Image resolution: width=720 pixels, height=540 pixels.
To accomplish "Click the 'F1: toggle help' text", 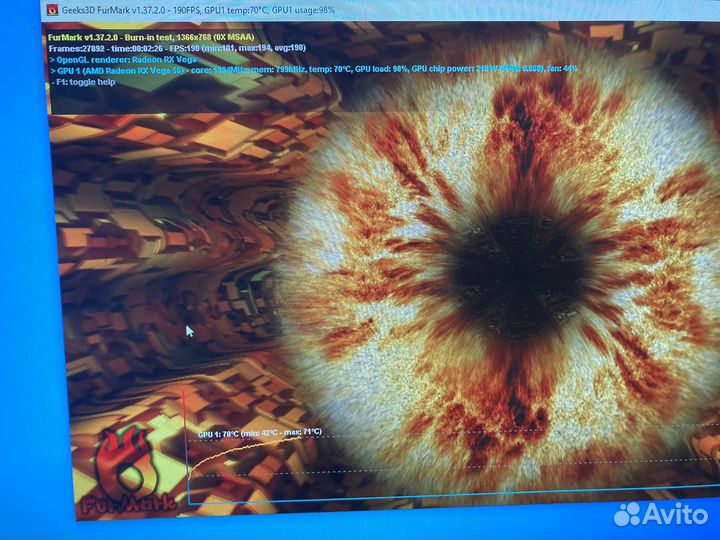I will click(x=83, y=82).
